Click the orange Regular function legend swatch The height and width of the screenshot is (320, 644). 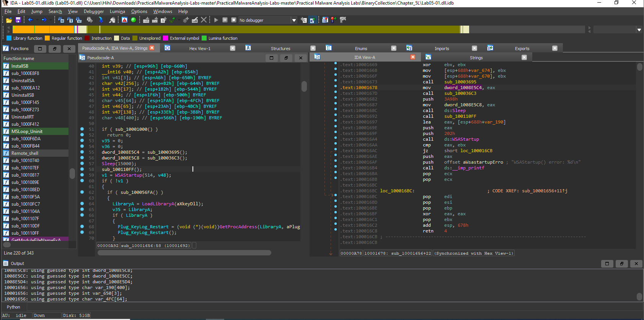pyautogui.click(x=47, y=38)
